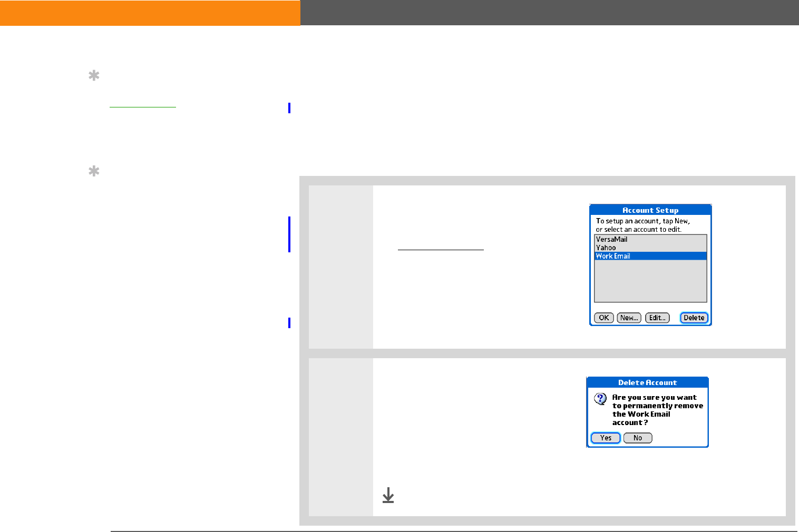Click the empty account list area
Viewport: 799px width, 532px height.
[650, 281]
